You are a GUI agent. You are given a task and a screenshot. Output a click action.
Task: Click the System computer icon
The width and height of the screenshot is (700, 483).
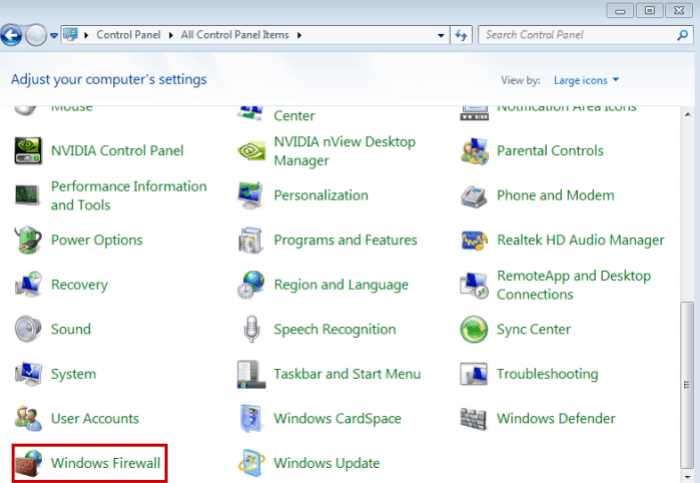pos(28,374)
